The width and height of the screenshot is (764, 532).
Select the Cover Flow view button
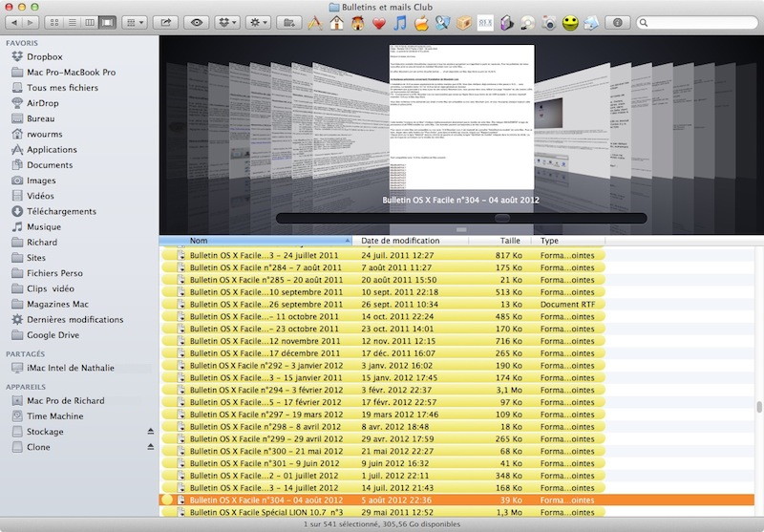[107, 22]
